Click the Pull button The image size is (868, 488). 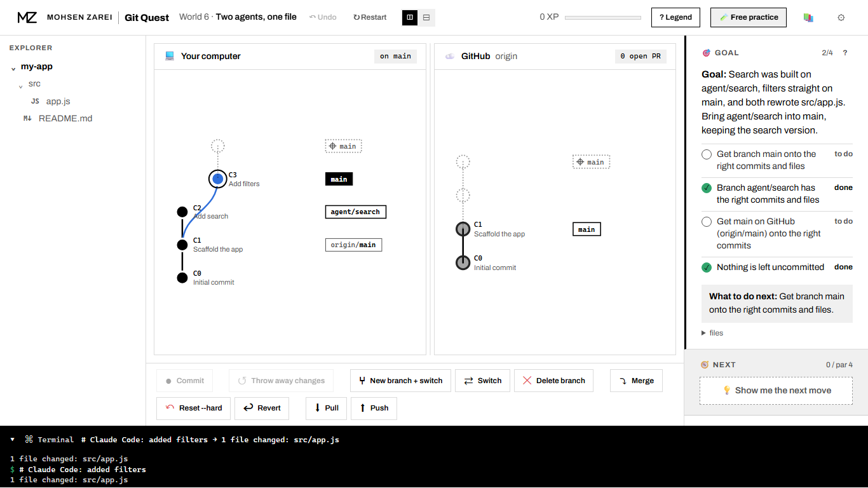(326, 408)
